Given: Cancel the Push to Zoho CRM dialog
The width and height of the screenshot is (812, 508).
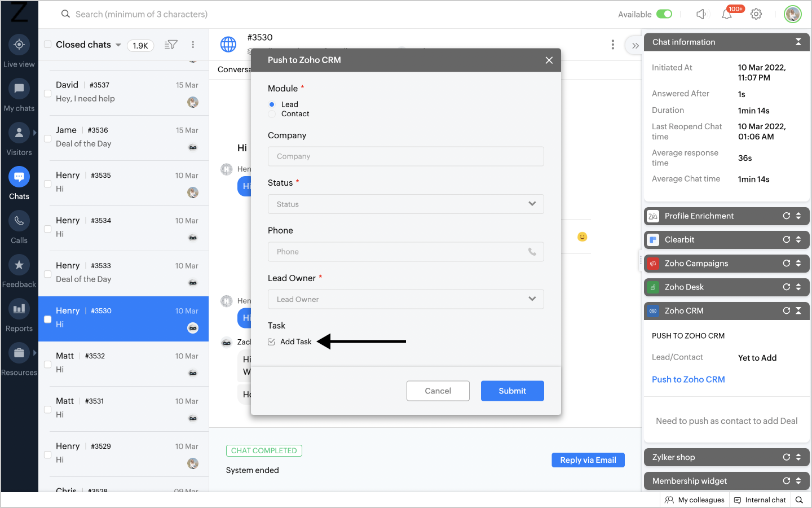Looking at the screenshot, I should point(438,391).
